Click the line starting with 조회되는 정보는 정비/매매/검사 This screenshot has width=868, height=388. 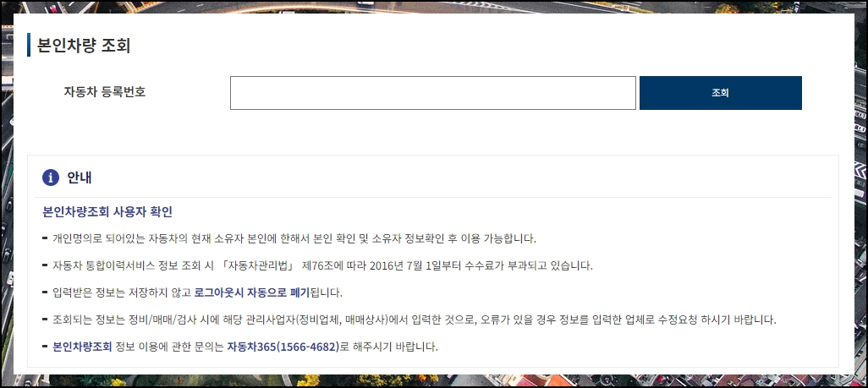[415, 320]
